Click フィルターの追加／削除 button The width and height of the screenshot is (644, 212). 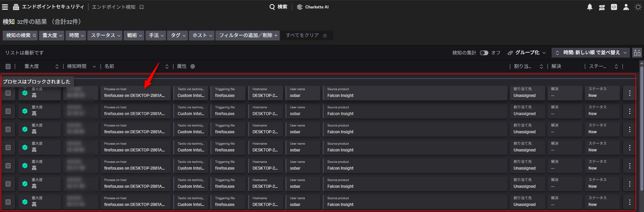pyautogui.click(x=248, y=35)
